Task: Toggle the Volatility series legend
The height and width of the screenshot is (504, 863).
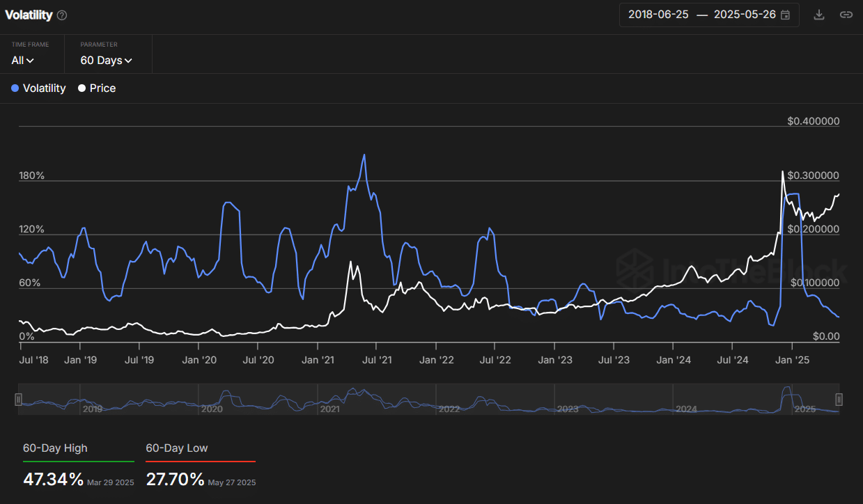Action: pos(38,88)
